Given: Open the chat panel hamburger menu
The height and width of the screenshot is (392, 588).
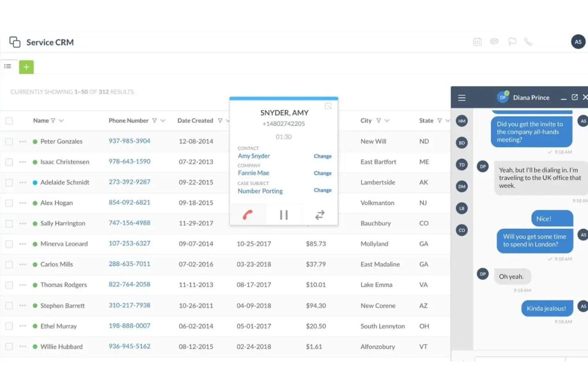Looking at the screenshot, I should click(x=462, y=98).
